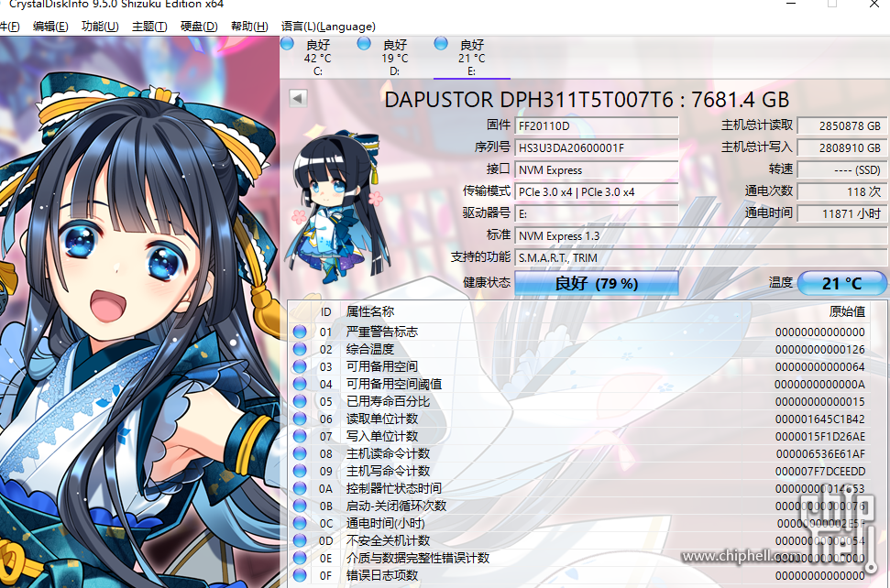Viewport: 890px width, 588px height.
Task: Click the interface field NVM Express
Action: pyautogui.click(x=597, y=169)
